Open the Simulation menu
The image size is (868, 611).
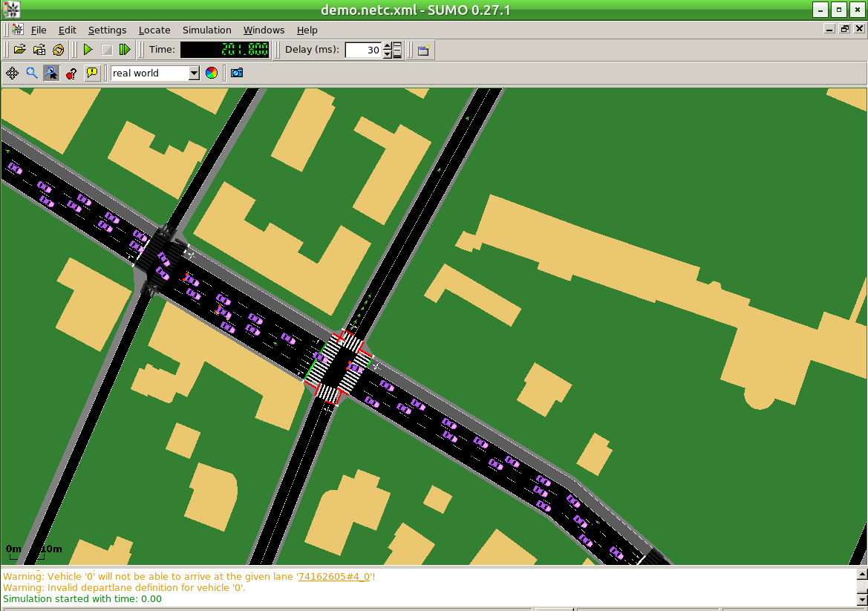click(206, 30)
